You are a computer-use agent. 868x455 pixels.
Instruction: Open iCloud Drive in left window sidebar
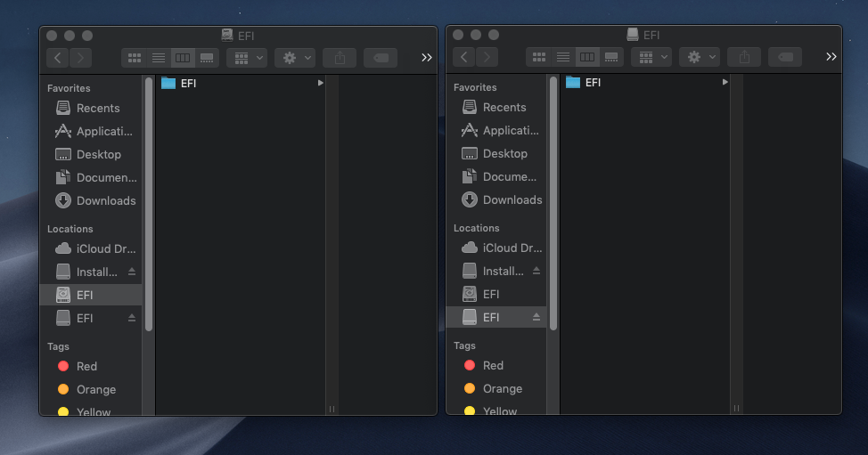click(x=91, y=248)
